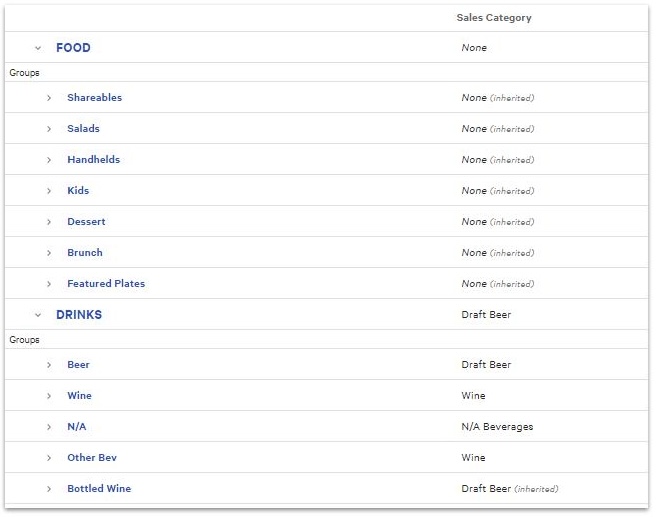Open the DRINKS menu link
Viewport: 657px width, 517px height.
tap(79, 315)
